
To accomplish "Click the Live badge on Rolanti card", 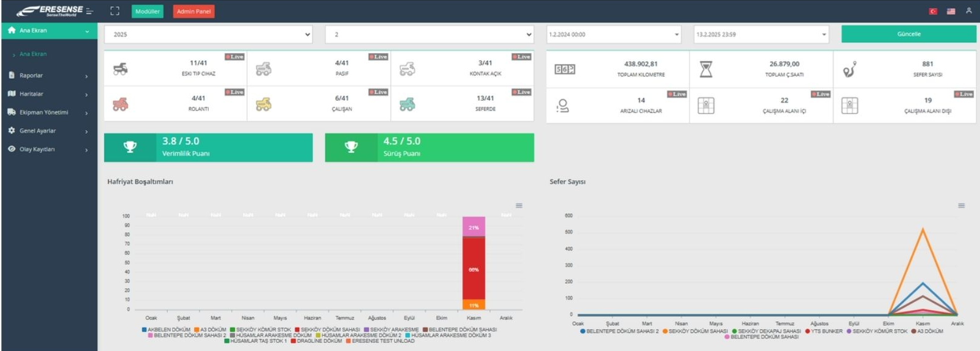I will [234, 92].
